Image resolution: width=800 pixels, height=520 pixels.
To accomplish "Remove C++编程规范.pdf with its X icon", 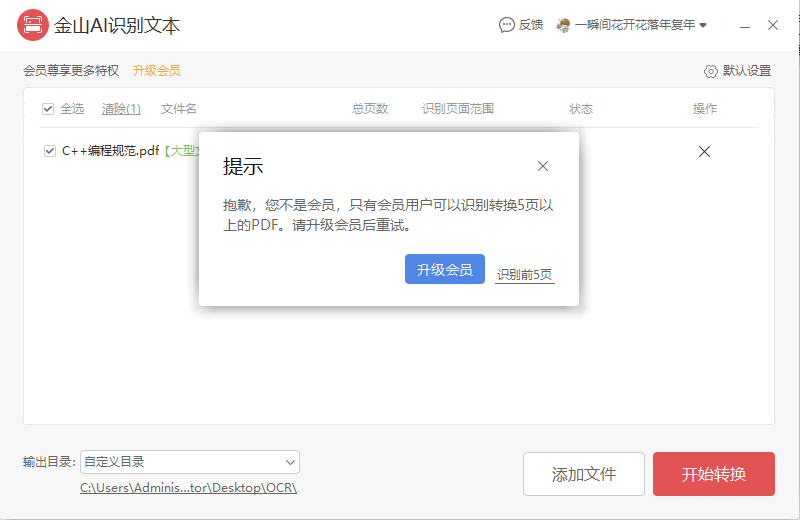I will point(704,152).
